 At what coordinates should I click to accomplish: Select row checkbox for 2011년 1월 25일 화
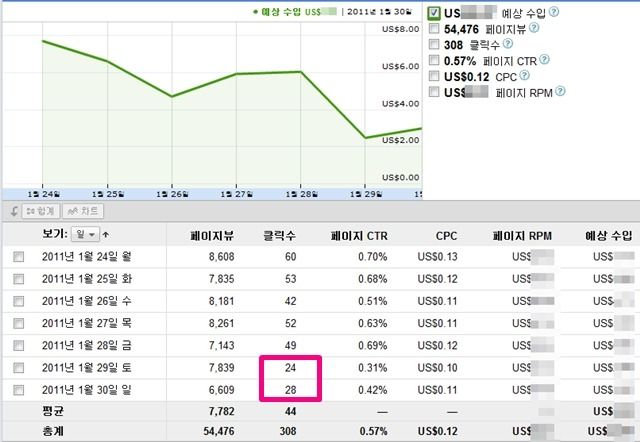18,279
